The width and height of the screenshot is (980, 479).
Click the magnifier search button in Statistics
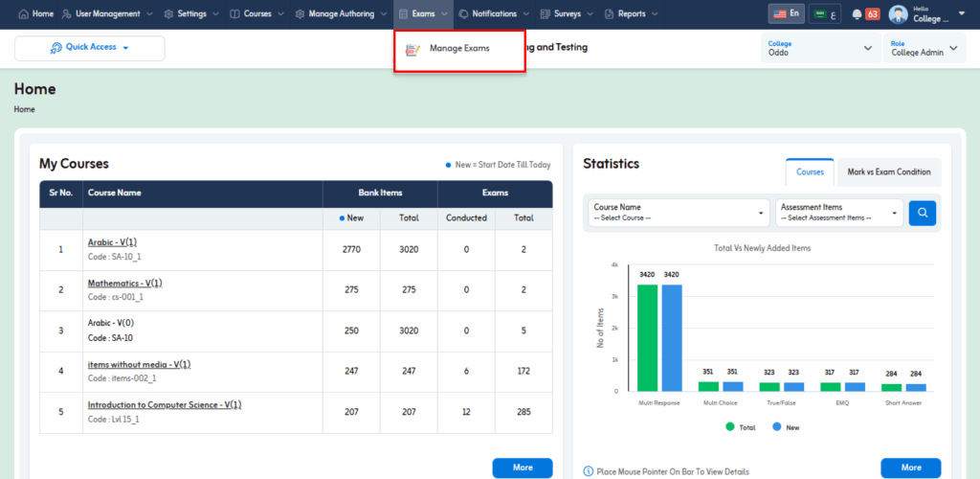click(922, 213)
